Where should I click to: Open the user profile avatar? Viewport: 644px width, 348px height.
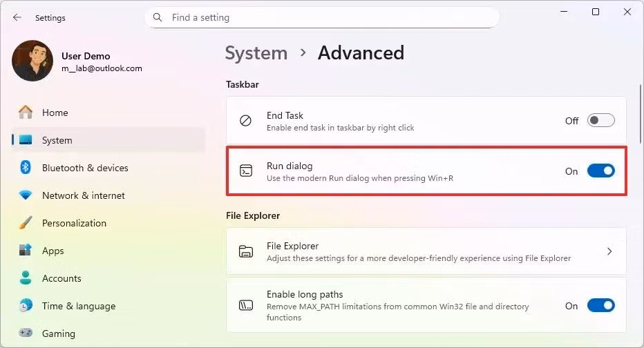tap(32, 61)
